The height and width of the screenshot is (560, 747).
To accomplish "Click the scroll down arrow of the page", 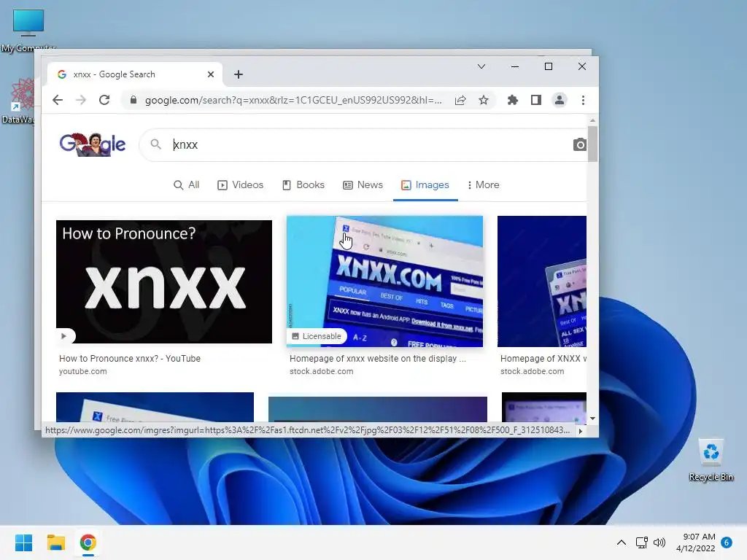I will coord(592,418).
